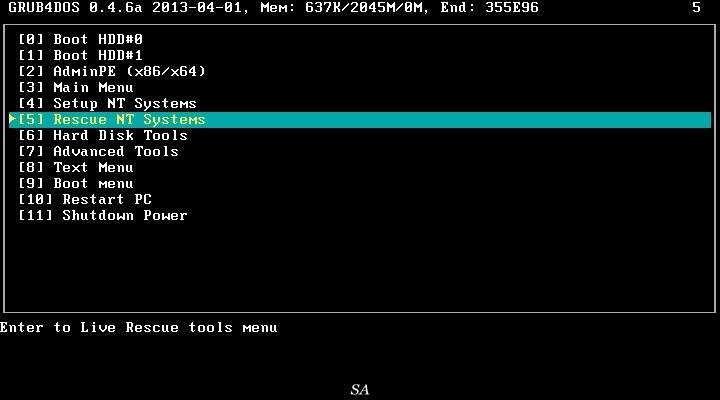Screen dimensions: 720x400
Task: Select the Text Menu entry
Action: click(76, 168)
